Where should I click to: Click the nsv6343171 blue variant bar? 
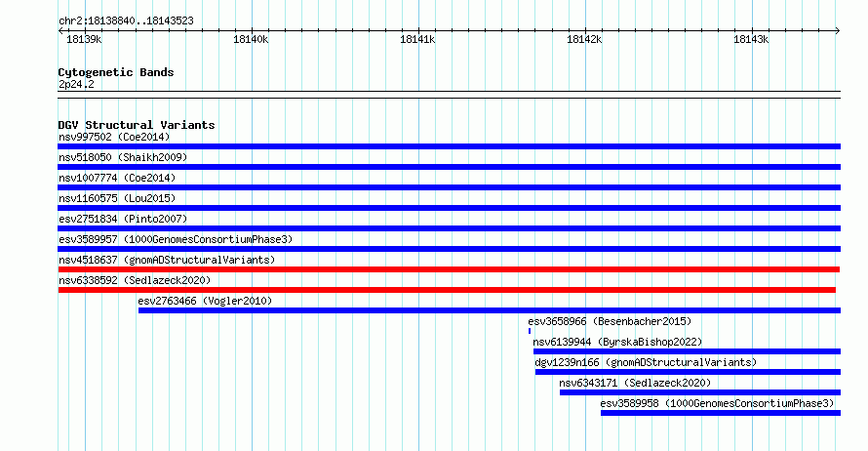click(700, 392)
